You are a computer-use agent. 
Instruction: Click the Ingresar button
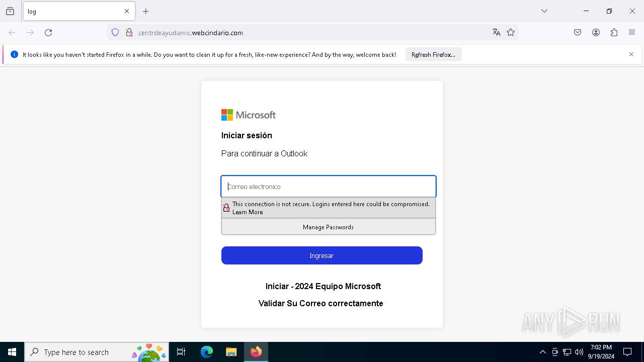(x=322, y=255)
